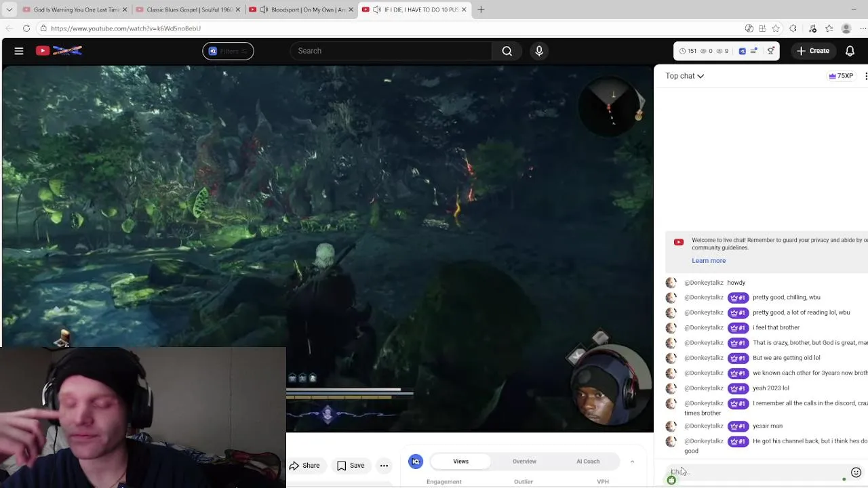This screenshot has height=488, width=868.
Task: Click #1 crown badge beside 'yeah 2023 lol'
Action: tap(738, 388)
